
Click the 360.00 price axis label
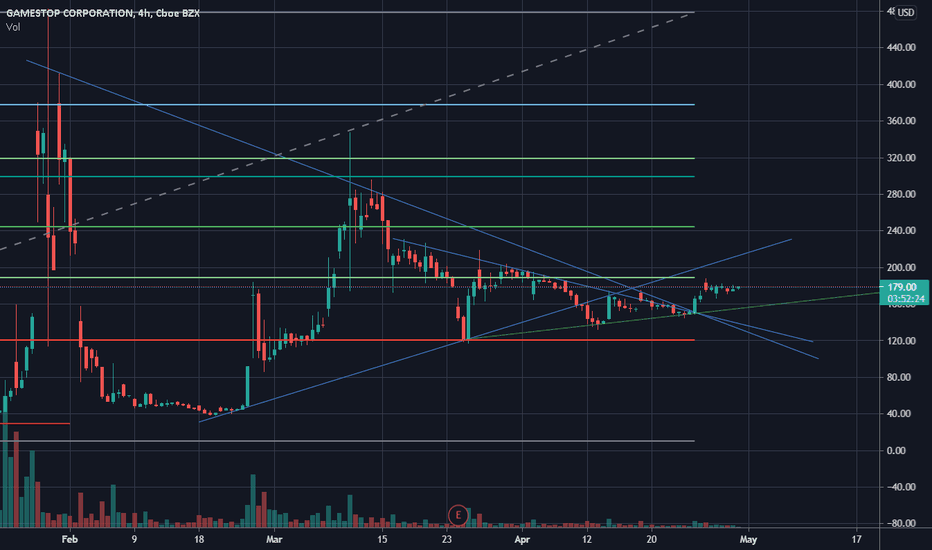900,121
